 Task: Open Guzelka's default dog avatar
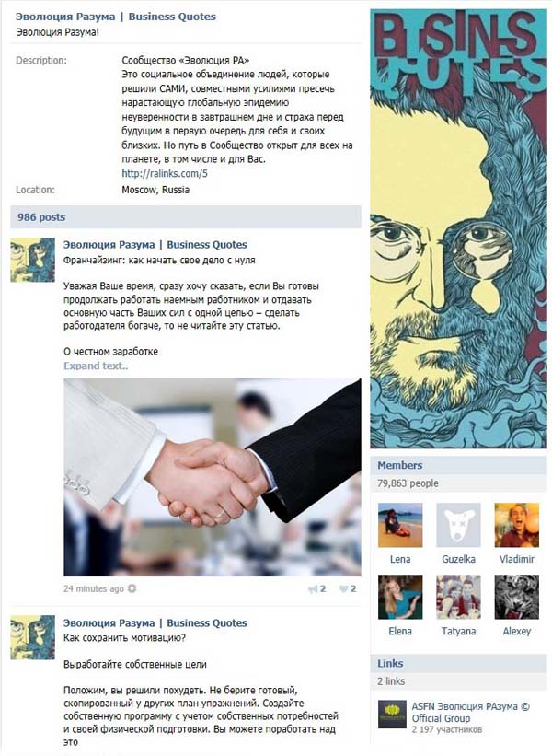pyautogui.click(x=458, y=525)
